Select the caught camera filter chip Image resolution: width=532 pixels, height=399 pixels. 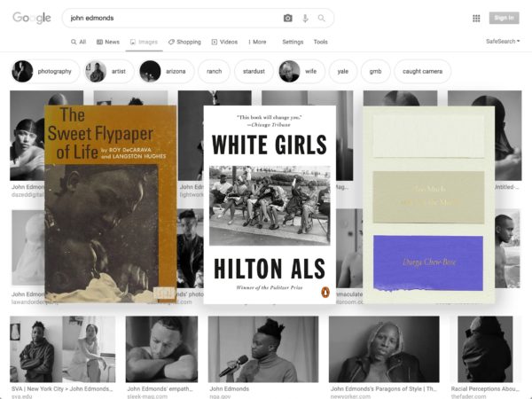(422, 71)
